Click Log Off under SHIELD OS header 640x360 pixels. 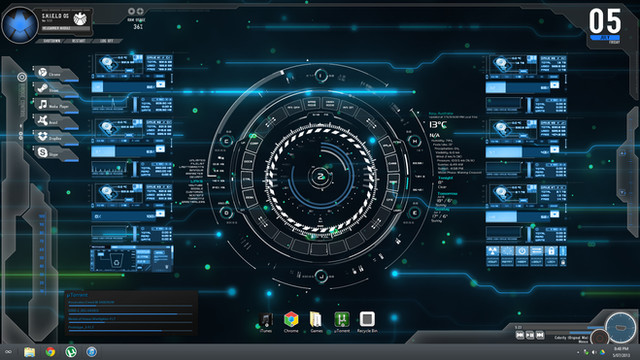[107, 41]
